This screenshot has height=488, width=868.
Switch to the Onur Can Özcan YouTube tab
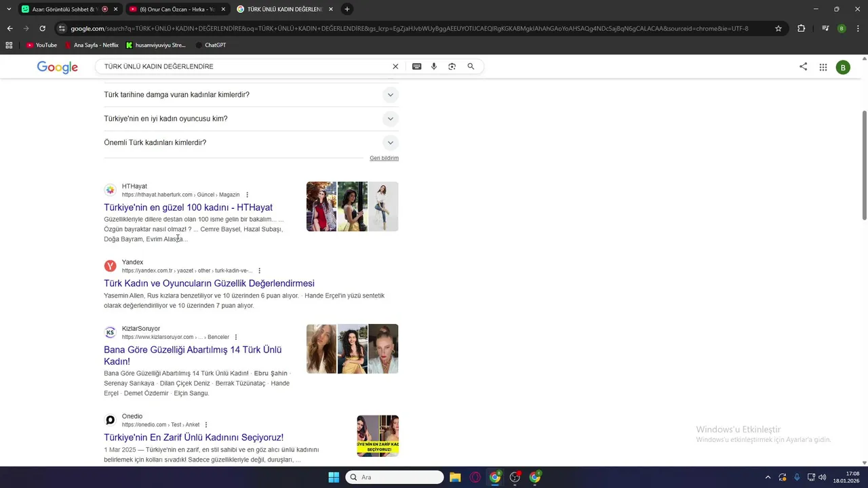coord(178,9)
